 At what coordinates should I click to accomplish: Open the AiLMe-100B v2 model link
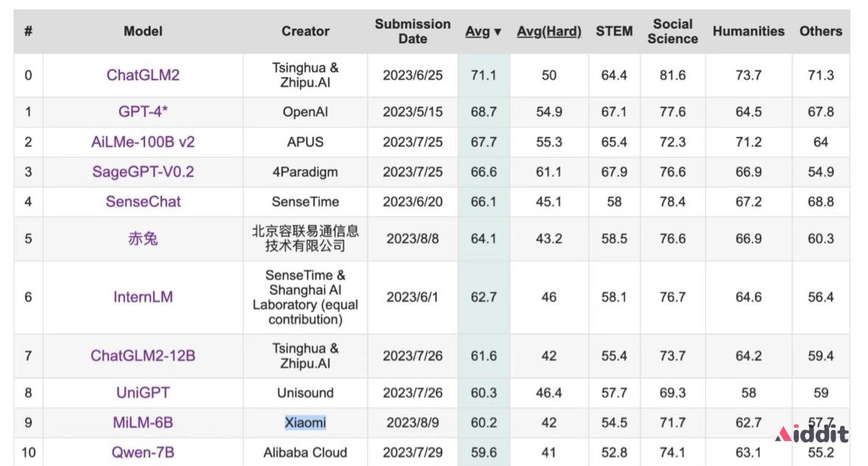[x=143, y=142]
